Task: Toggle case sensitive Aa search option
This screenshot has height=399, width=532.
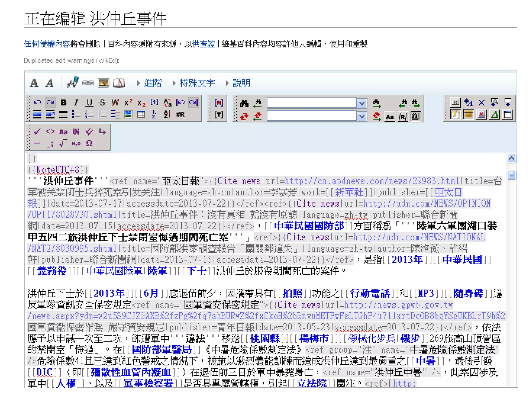Action: (x=390, y=117)
